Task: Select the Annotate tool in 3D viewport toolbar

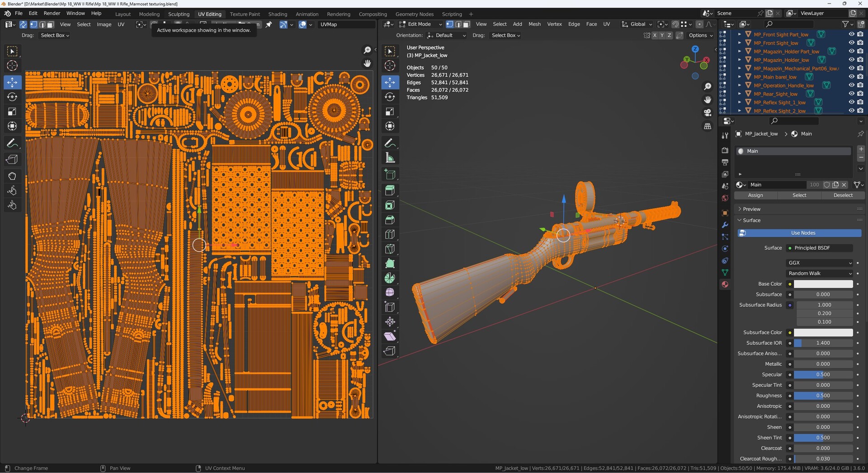Action: click(390, 143)
